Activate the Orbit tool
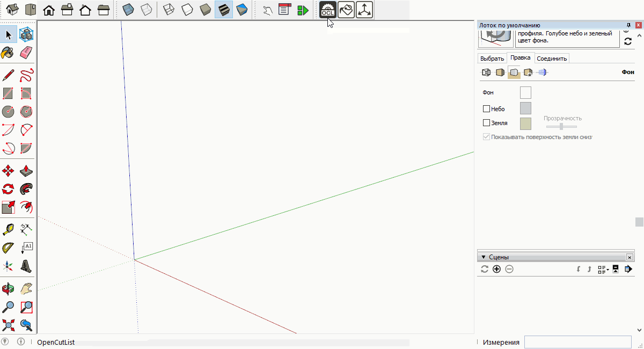The width and height of the screenshot is (644, 349). [8, 289]
